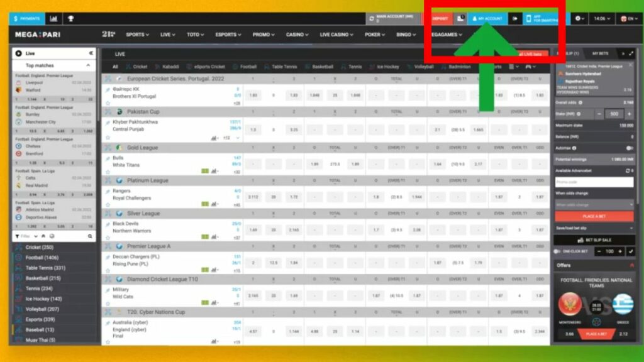Click the Mega Pari logo
Viewport: 644px width, 362px height.
pos(38,35)
